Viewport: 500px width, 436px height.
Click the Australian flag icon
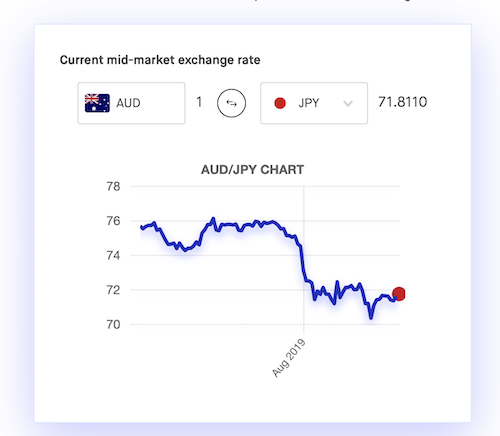[97, 103]
